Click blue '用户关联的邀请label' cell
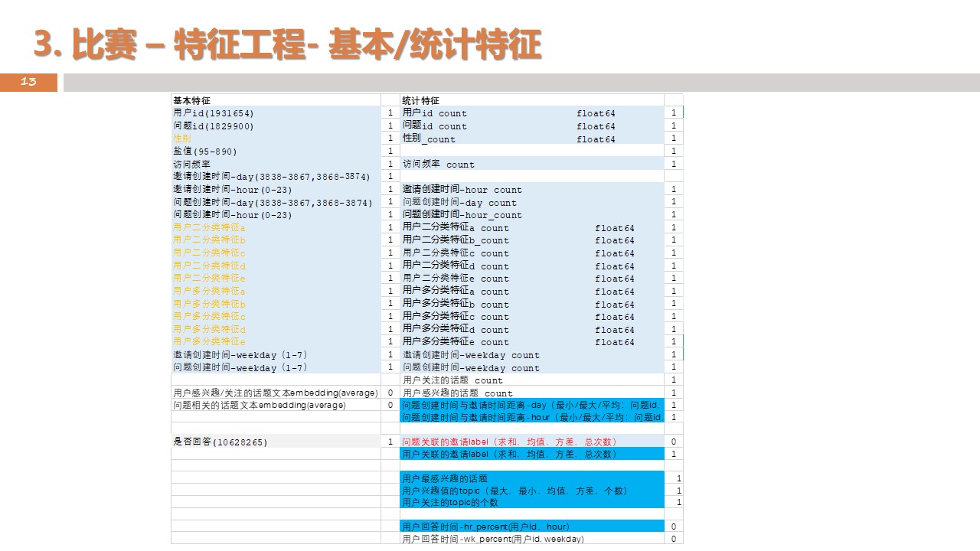The height and width of the screenshot is (551, 980). click(x=532, y=454)
